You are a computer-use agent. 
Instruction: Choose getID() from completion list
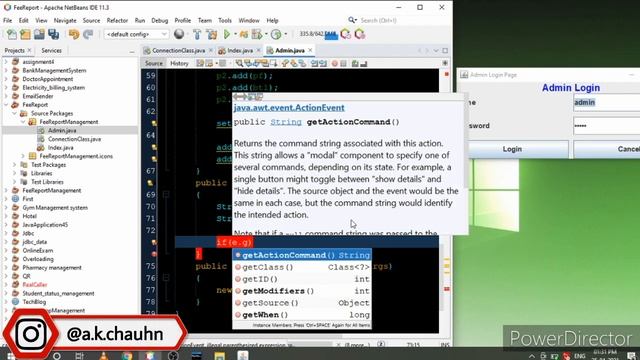point(302,279)
